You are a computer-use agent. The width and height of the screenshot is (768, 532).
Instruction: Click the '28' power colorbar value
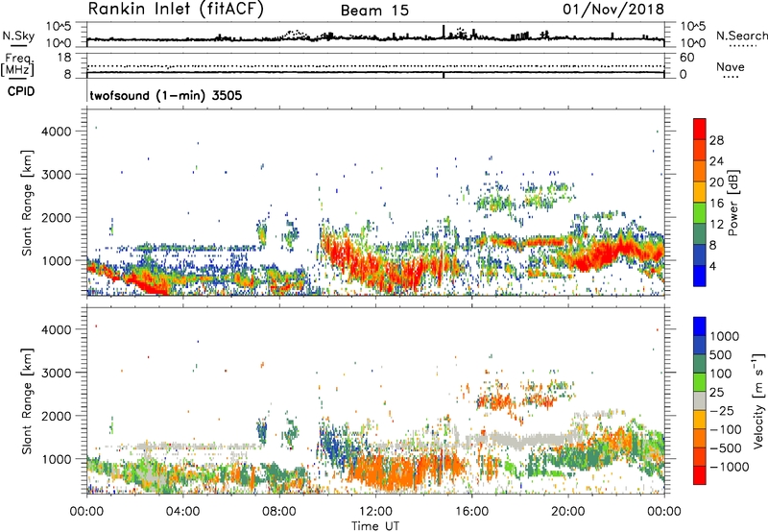click(x=716, y=140)
